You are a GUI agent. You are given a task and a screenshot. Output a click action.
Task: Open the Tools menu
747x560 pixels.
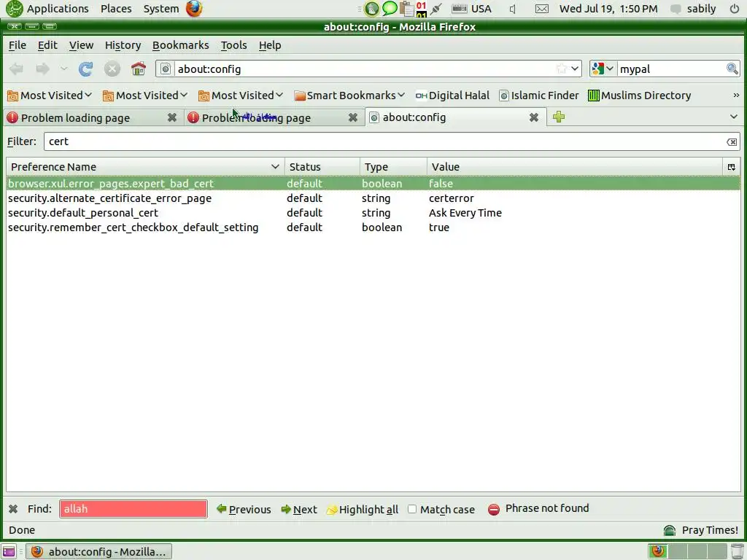point(233,45)
